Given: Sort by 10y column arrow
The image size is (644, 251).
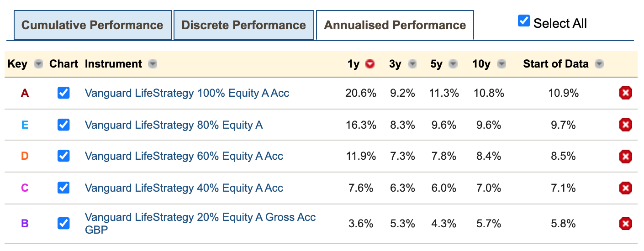Looking at the screenshot, I should 501,64.
